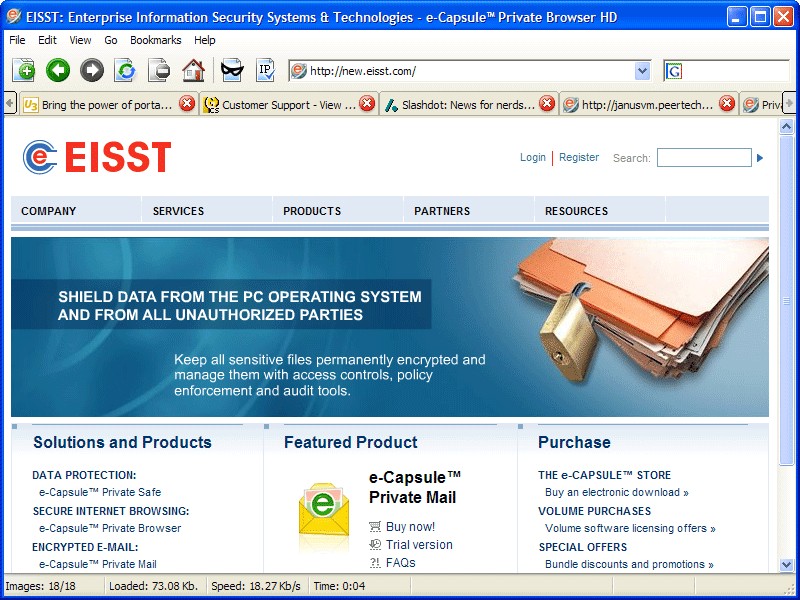This screenshot has width=800, height=600.
Task: Open e-Capsule Private Safe link
Action: (100, 492)
